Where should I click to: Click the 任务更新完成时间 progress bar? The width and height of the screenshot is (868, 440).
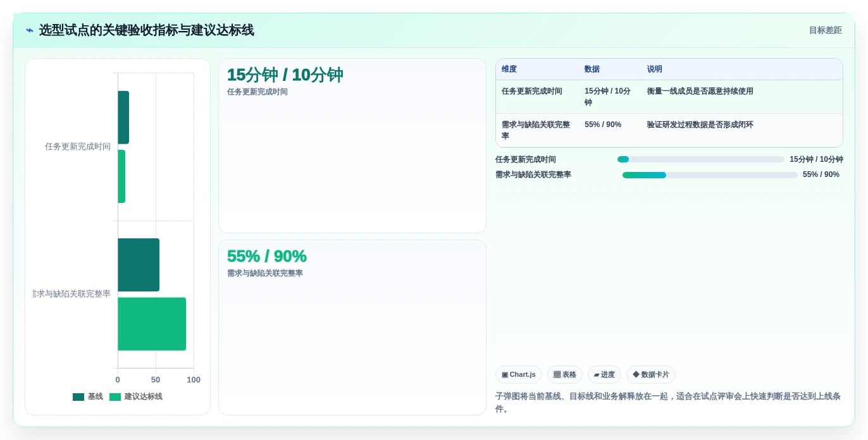[x=701, y=159]
